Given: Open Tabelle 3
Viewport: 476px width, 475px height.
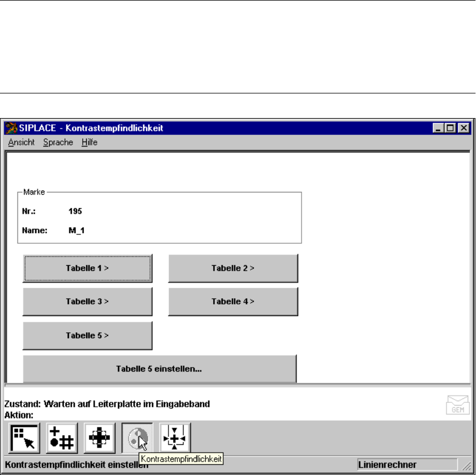Looking at the screenshot, I should (x=87, y=302).
